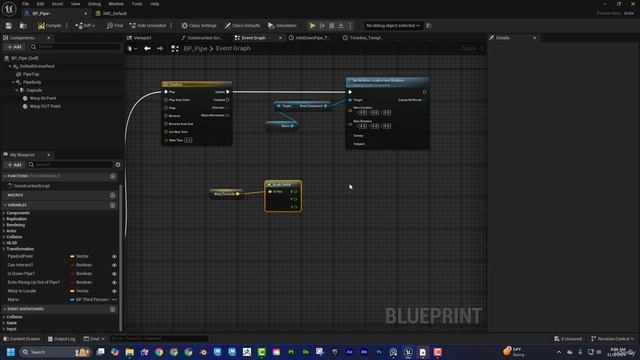Open the Tools menu

click(x=137, y=4)
